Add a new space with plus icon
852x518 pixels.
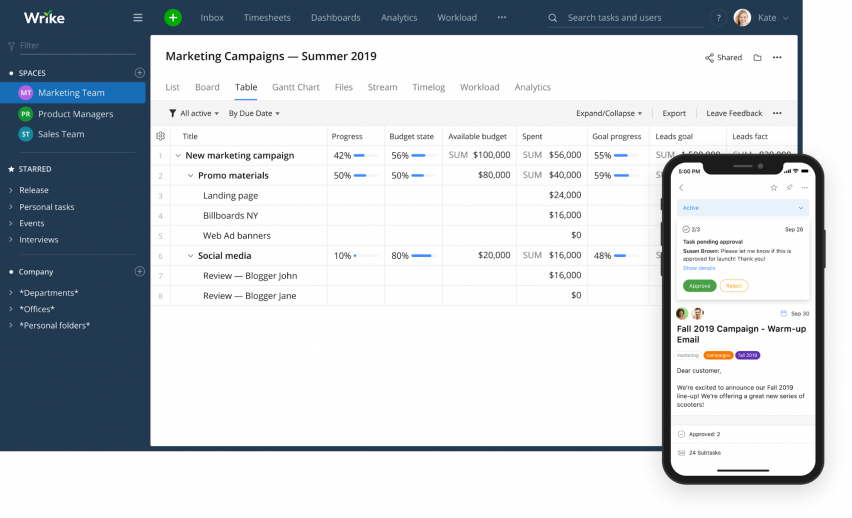pyautogui.click(x=140, y=72)
